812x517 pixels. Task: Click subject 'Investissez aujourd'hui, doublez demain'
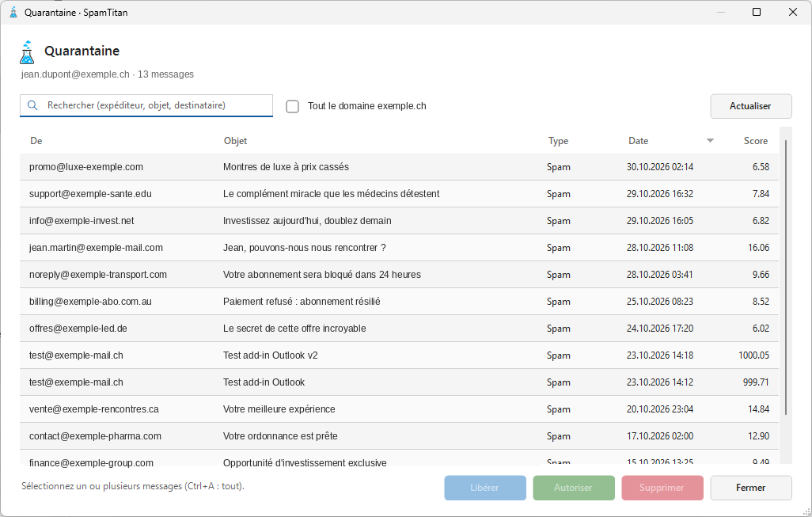pos(307,221)
